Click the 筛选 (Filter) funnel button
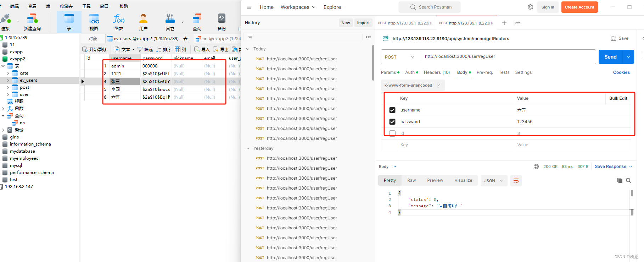This screenshot has width=644, height=262. [x=145, y=49]
